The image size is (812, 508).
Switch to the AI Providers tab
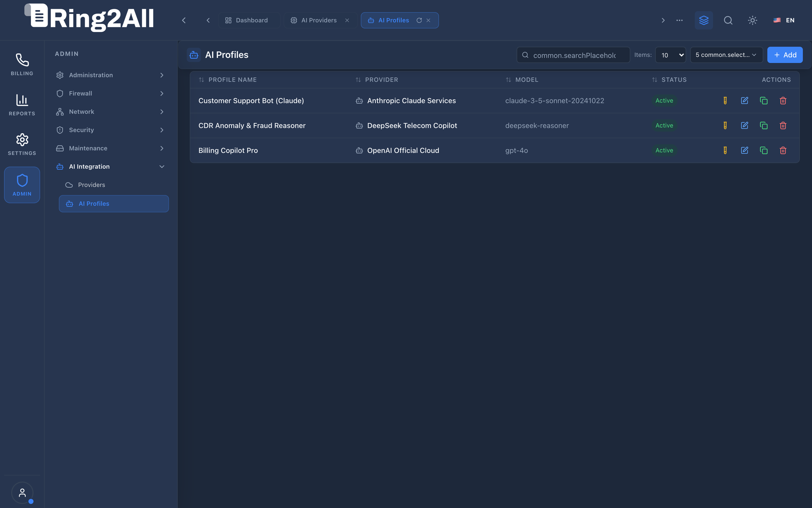[320, 20]
